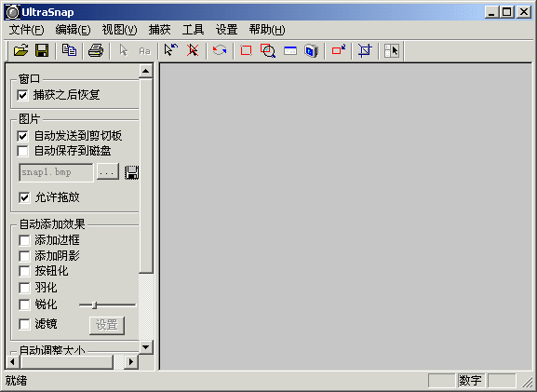The image size is (537, 392).
Task: Click the ... browse button beside snap1.bmp
Action: [108, 171]
